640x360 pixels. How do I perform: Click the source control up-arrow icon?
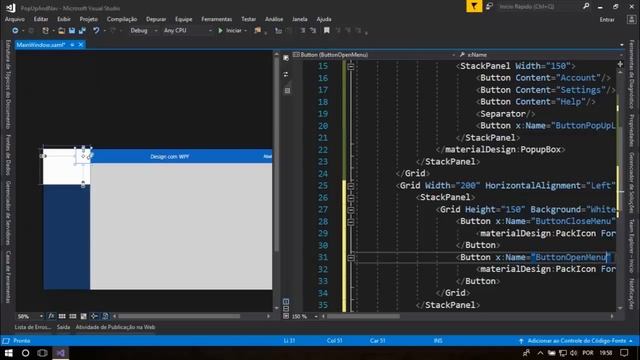[521, 341]
